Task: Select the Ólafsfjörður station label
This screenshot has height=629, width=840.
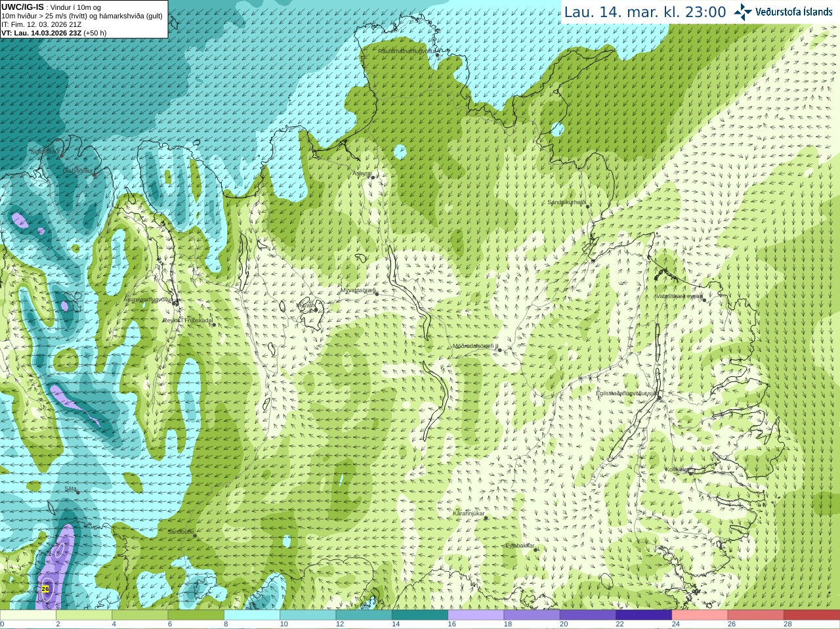Action: coord(78,170)
